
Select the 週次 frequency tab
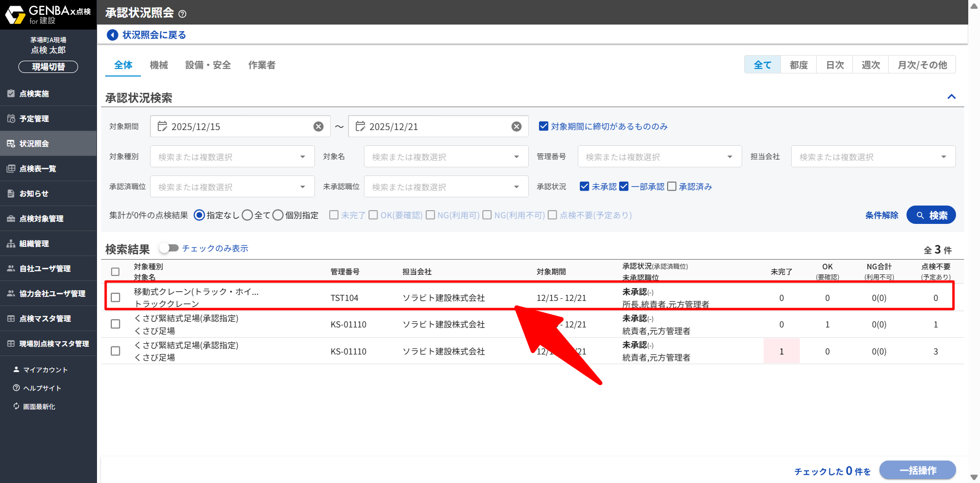(870, 65)
